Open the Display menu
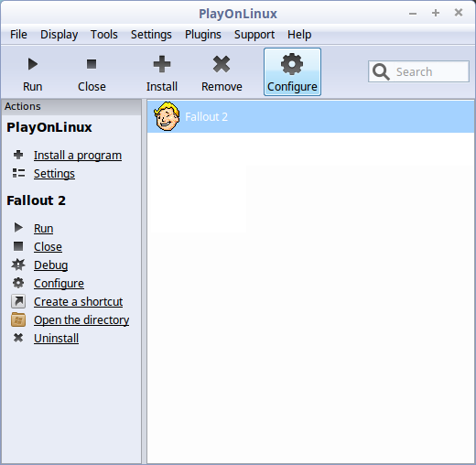The width and height of the screenshot is (476, 465). [59, 34]
